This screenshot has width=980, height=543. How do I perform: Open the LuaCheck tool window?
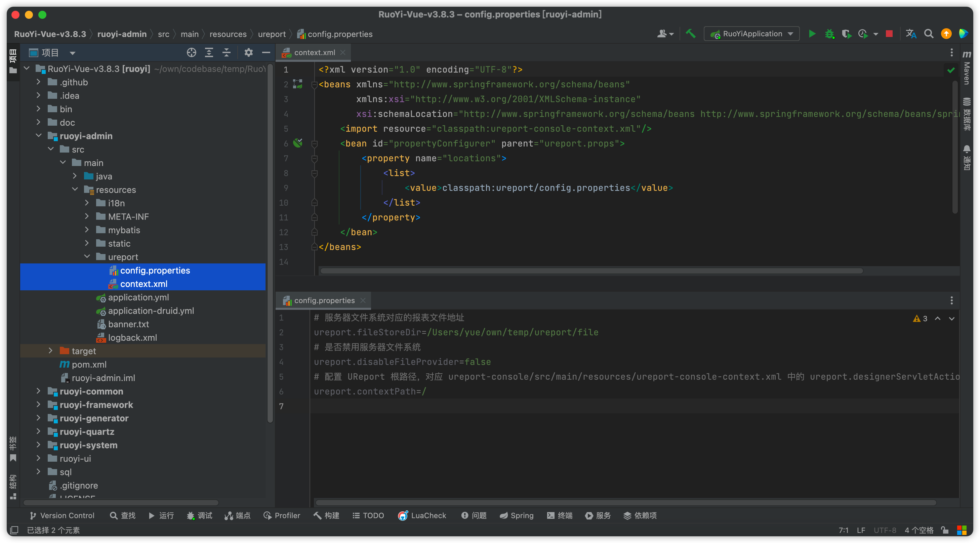pos(422,515)
